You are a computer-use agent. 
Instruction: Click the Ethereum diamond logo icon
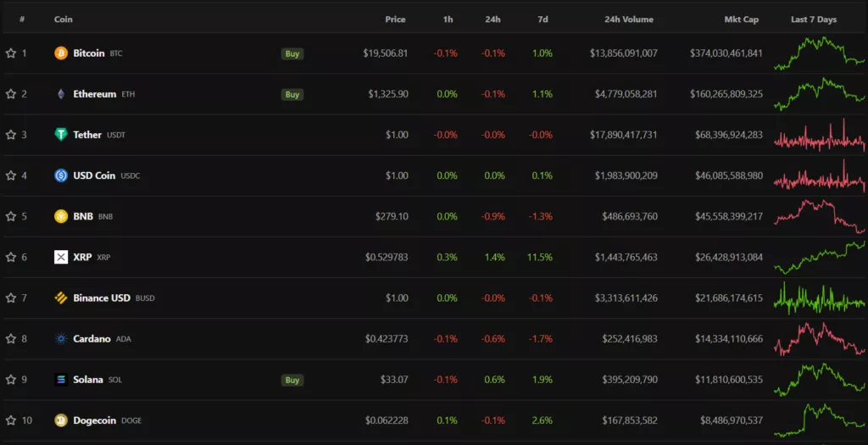tap(61, 94)
